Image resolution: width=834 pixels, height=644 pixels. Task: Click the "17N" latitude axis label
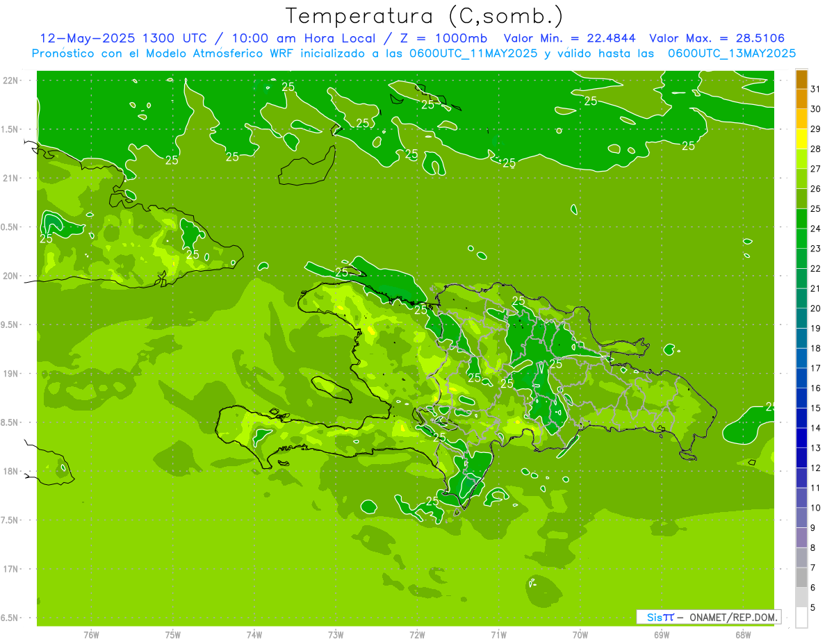coord(11,570)
